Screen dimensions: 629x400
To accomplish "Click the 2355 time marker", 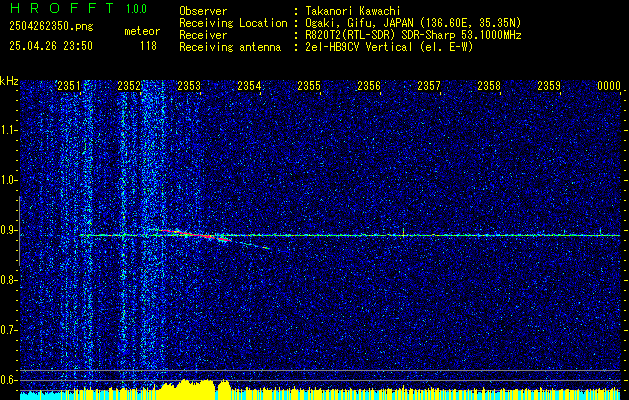I will tap(309, 86).
